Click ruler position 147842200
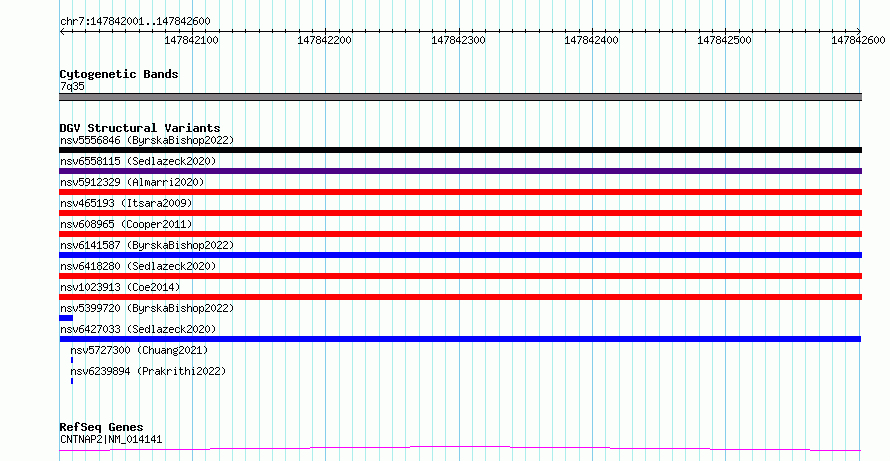Viewport: 890px width, 461px height. click(x=325, y=40)
